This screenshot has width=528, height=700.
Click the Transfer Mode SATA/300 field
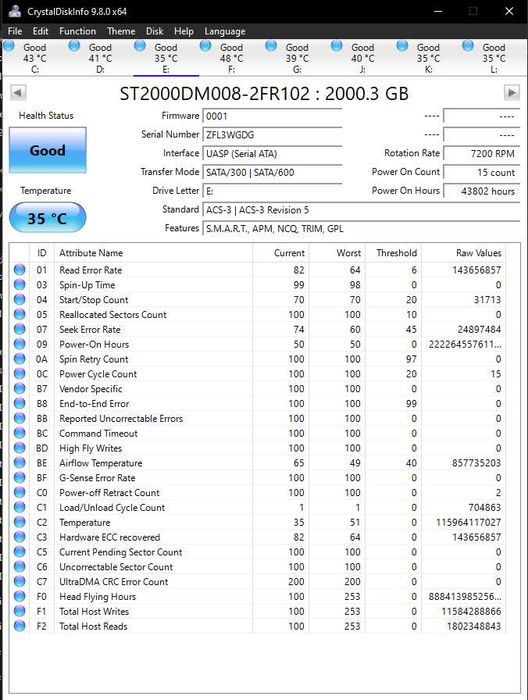click(272, 172)
